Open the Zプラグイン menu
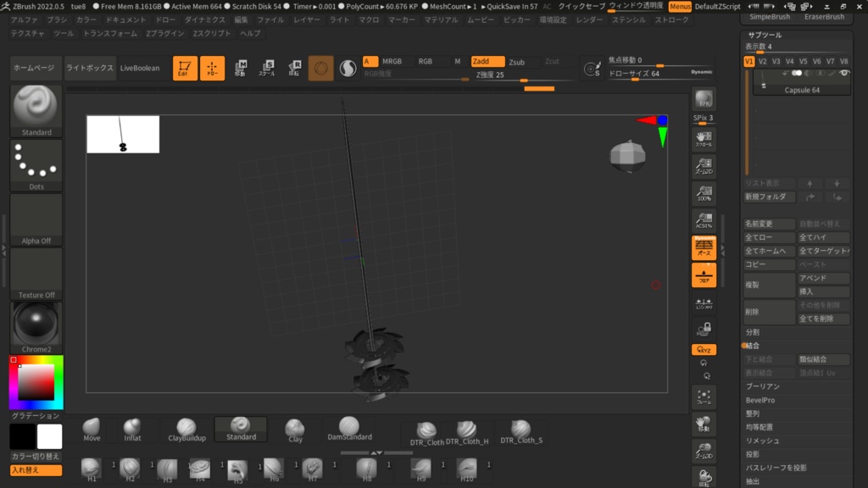Image resolution: width=868 pixels, height=488 pixels. [x=165, y=33]
